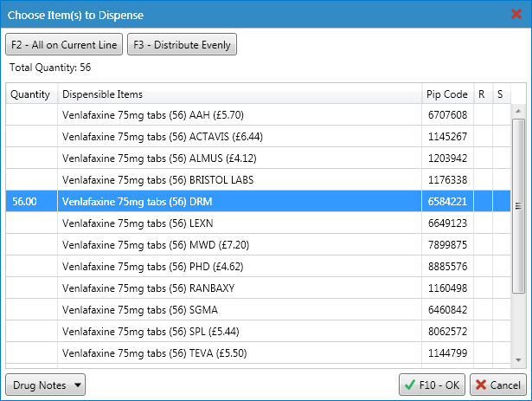Open the Drug Notes dropdown arrow

78,385
